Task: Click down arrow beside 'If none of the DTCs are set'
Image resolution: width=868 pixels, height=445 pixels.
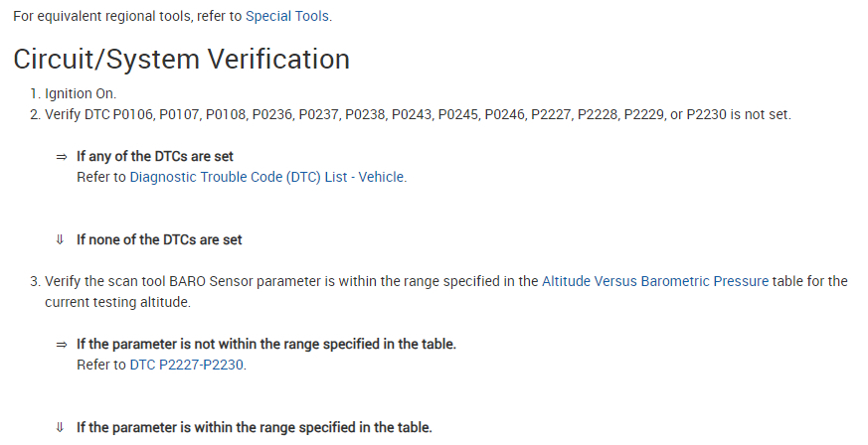Action: pos(61,239)
